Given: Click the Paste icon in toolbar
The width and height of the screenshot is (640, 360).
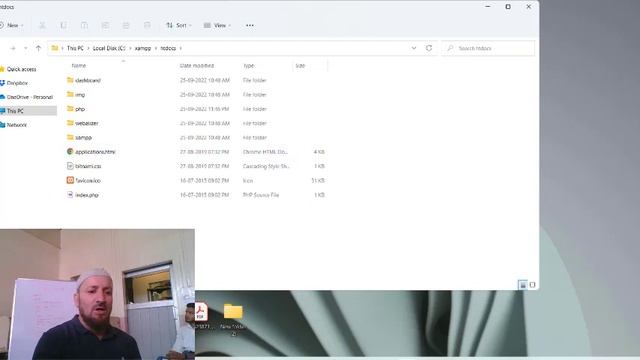Looking at the screenshot, I should pos(84,25).
